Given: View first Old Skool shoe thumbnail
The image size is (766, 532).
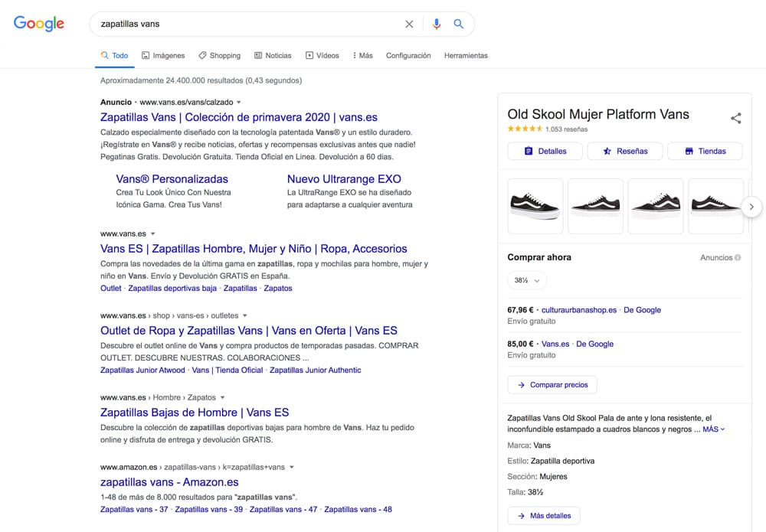Looking at the screenshot, I should tap(535, 206).
